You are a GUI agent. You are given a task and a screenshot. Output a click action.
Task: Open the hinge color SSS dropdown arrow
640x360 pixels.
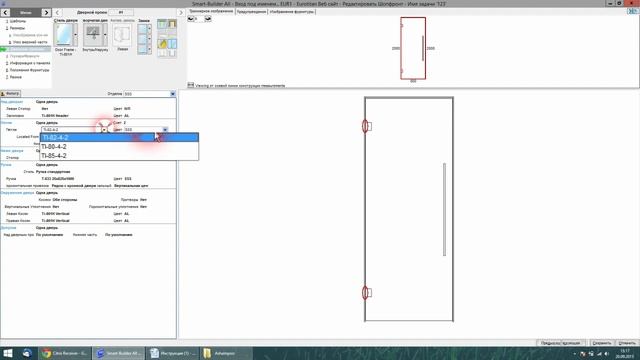165,129
